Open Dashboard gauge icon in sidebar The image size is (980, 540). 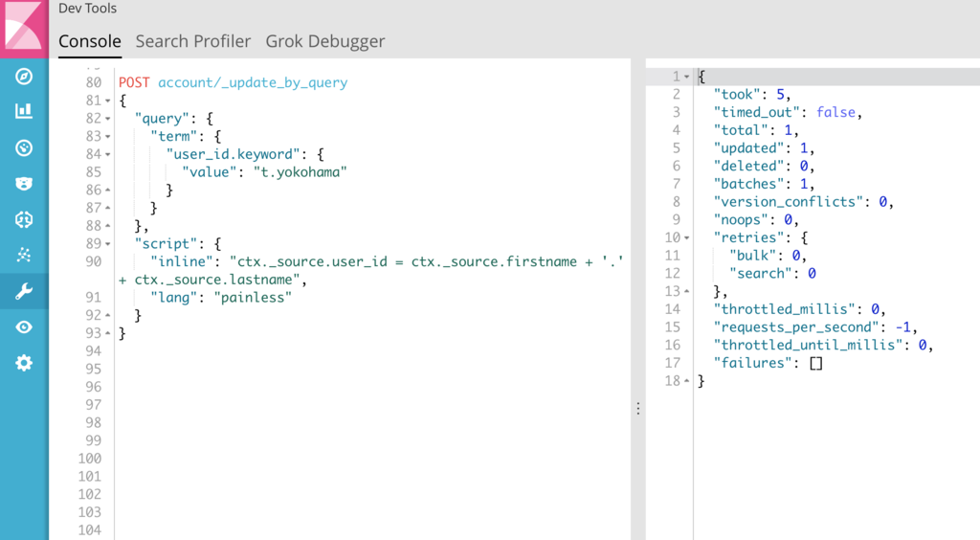coord(24,148)
